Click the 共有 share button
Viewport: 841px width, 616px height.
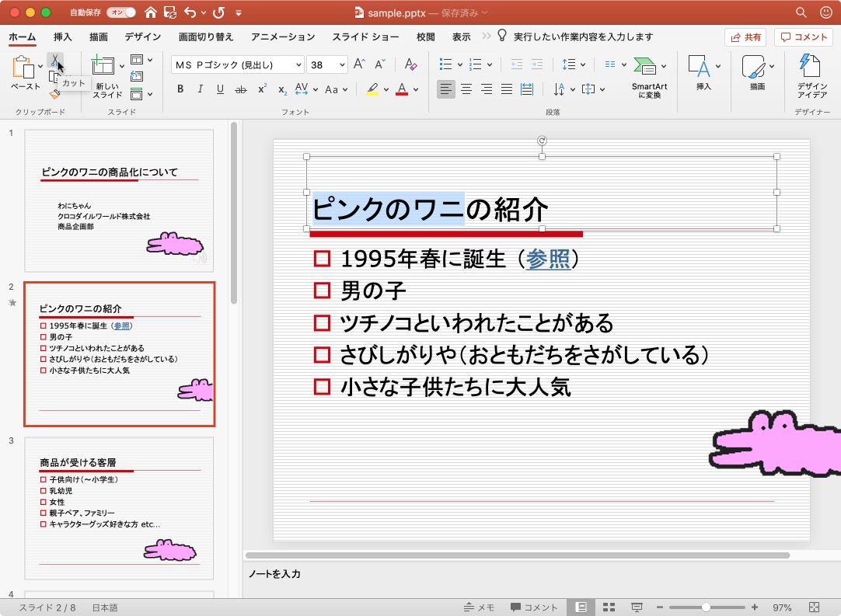pyautogui.click(x=745, y=37)
